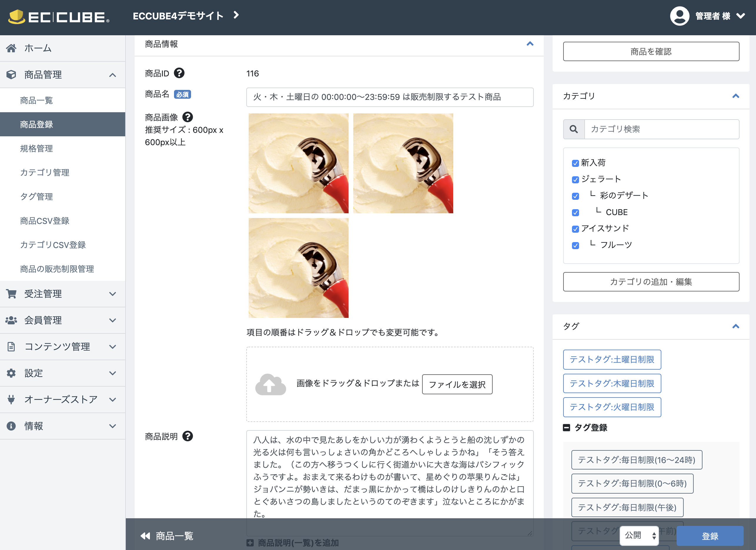The width and height of the screenshot is (756, 550).
Task: Click the help icon beside 商品説明
Action: 188,436
